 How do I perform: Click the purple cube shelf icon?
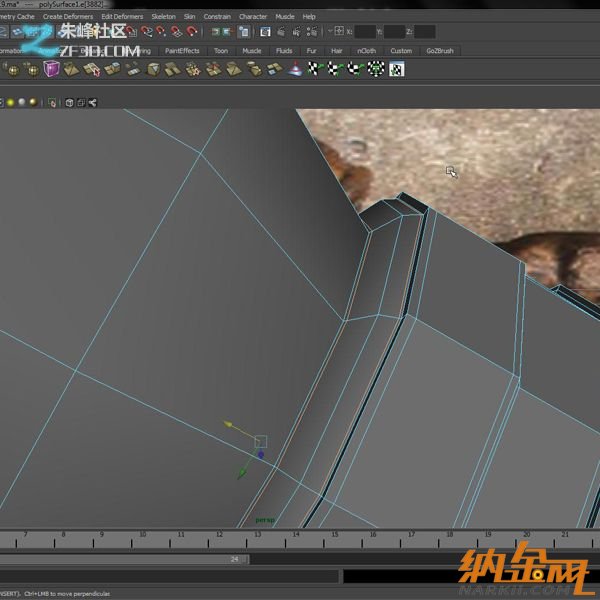pos(52,69)
